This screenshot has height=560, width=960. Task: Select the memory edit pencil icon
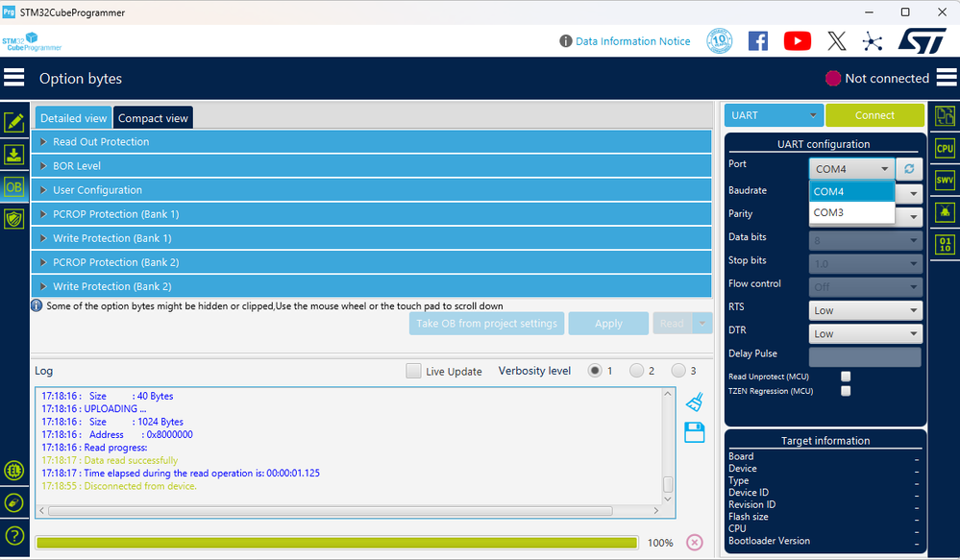(x=14, y=122)
